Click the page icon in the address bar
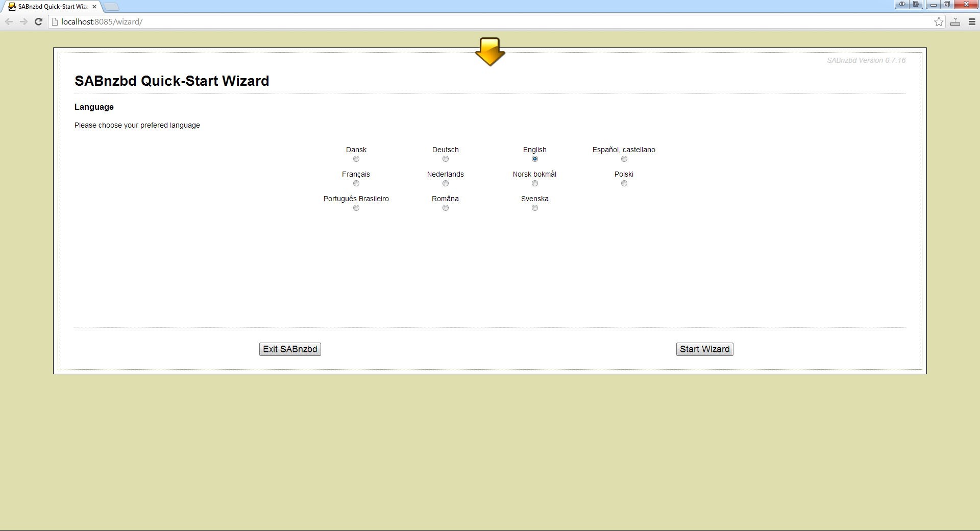 coord(55,21)
